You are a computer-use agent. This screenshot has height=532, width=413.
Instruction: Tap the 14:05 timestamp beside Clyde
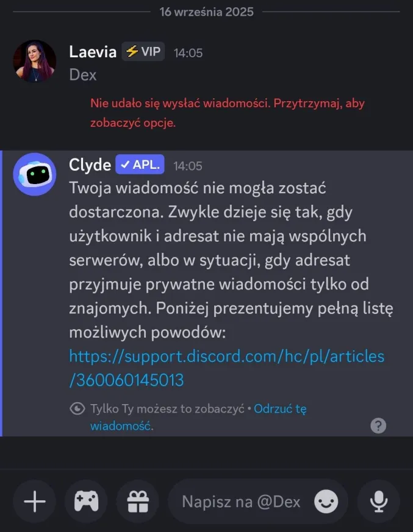[x=188, y=166]
